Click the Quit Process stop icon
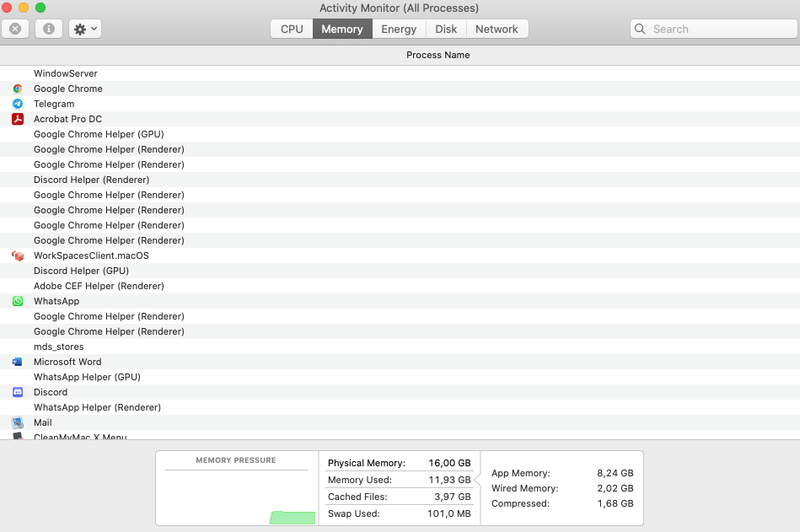This screenshot has width=800, height=532. coord(15,29)
